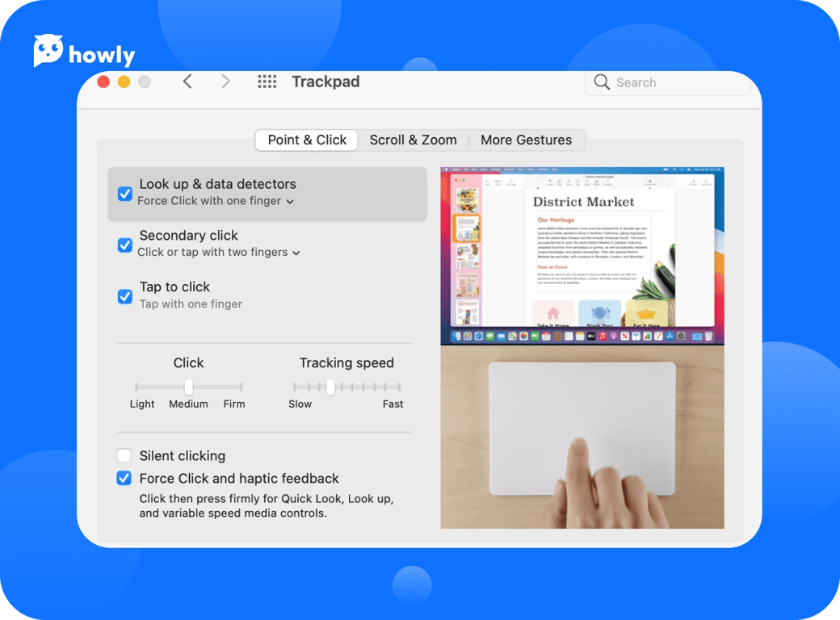
Task: Click the Tracking speed slider knob
Action: (330, 387)
